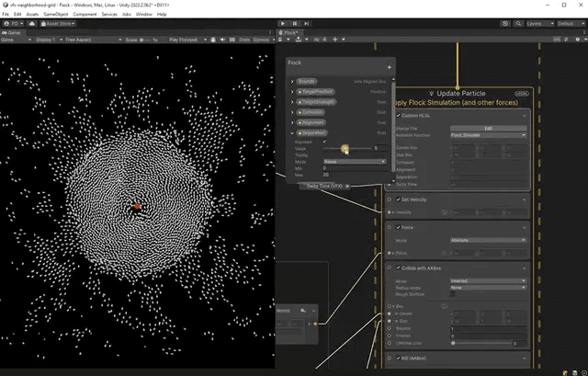Click the Play button in Unity toolbar
The width and height of the screenshot is (588, 376).
[x=282, y=24]
